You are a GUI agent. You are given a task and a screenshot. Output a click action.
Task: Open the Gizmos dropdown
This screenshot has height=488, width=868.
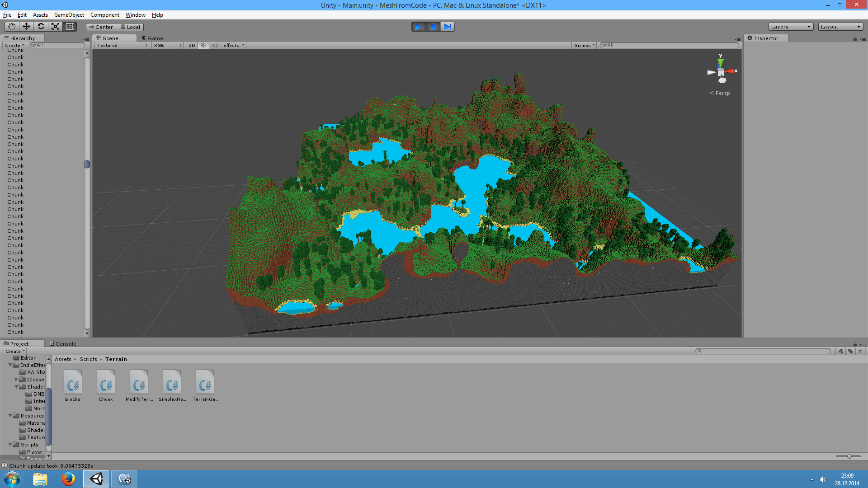coord(584,45)
